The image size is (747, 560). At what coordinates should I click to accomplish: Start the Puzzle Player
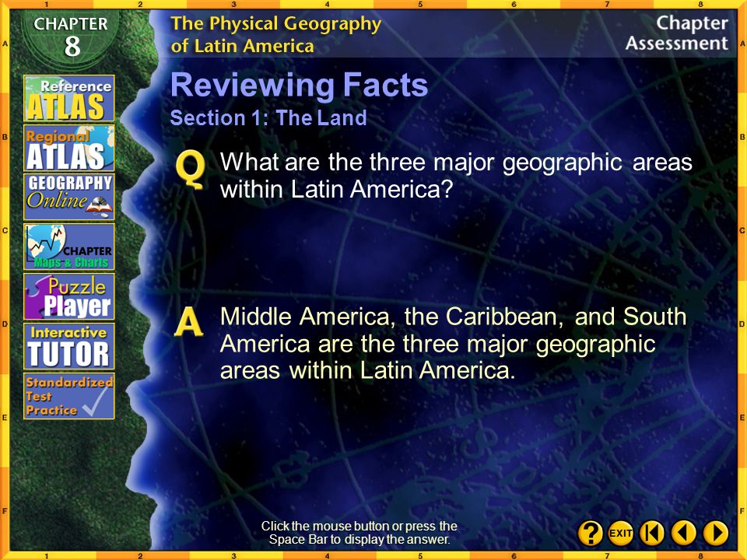[69, 296]
